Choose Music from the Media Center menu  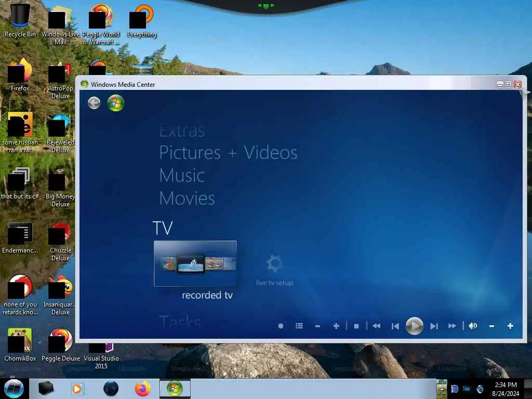click(182, 176)
